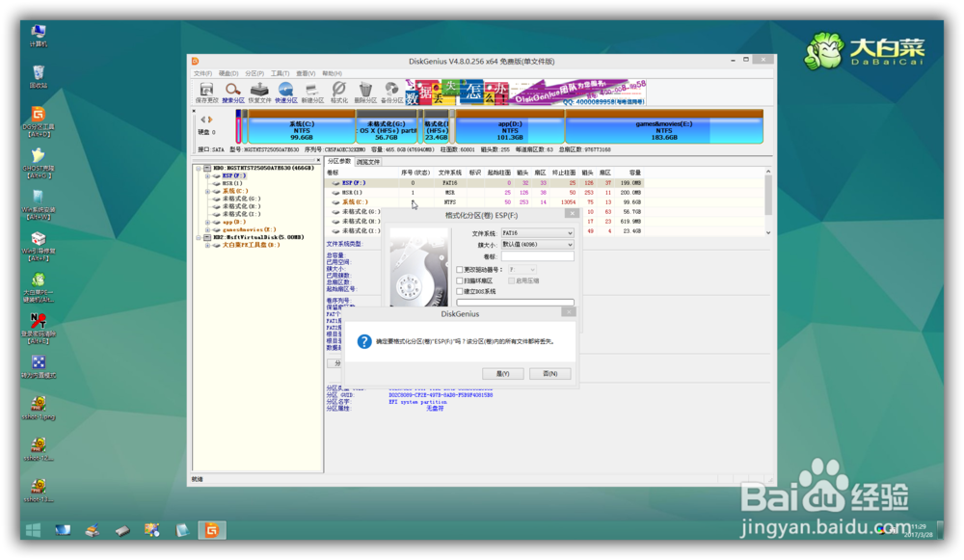Open the Win引导修复 desktop shortcut
The height and width of the screenshot is (560, 964).
pyautogui.click(x=39, y=246)
